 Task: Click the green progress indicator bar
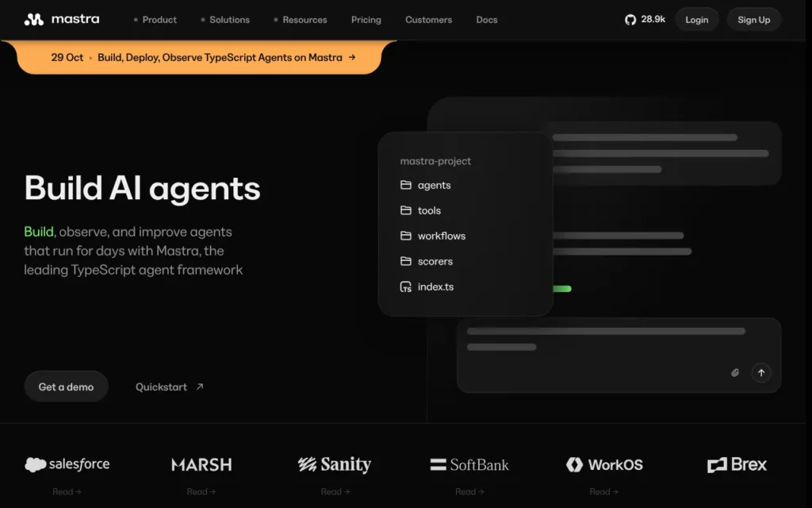pos(562,289)
